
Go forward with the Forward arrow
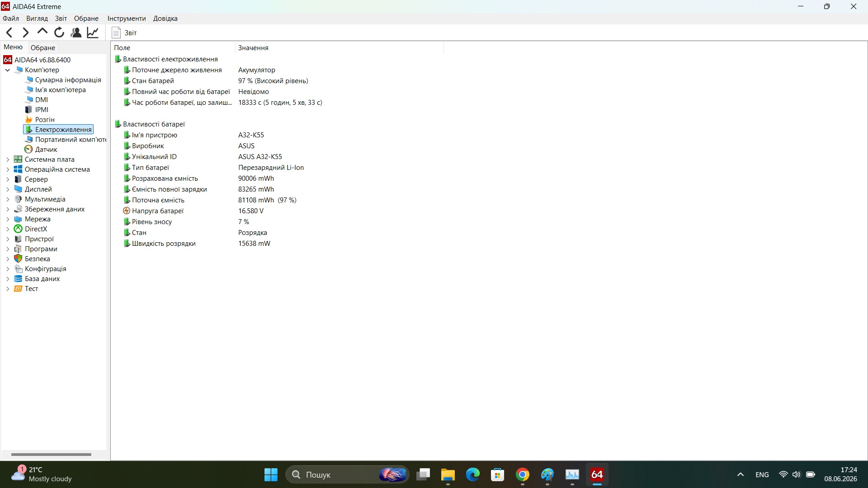[x=26, y=33]
